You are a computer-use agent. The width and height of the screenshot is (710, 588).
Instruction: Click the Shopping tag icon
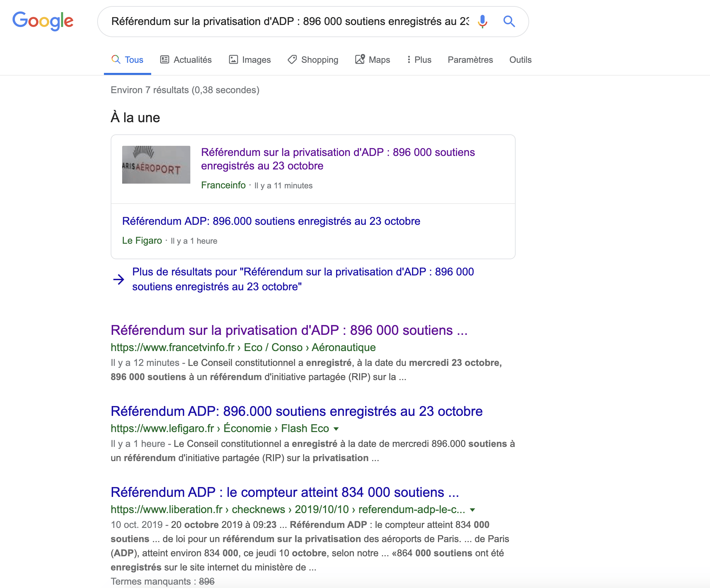292,59
